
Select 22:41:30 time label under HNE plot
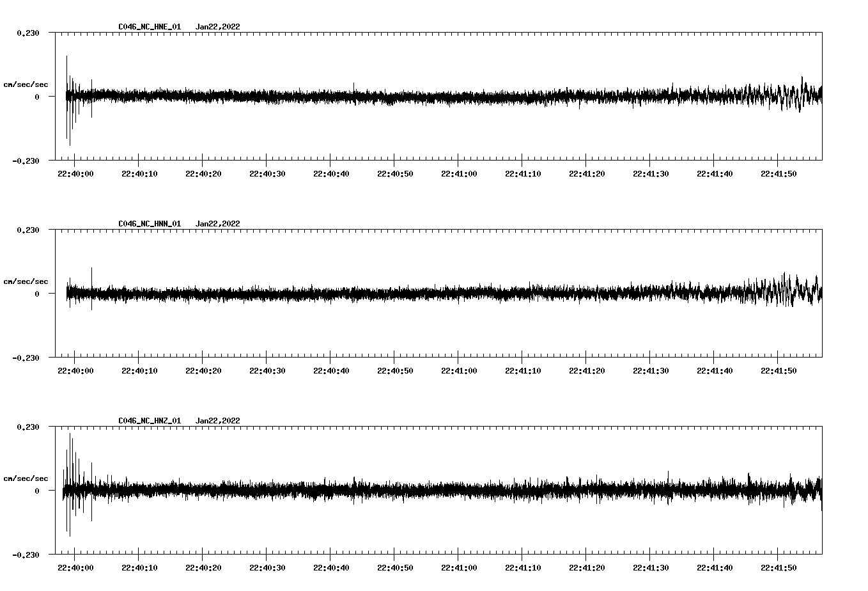pyautogui.click(x=651, y=174)
